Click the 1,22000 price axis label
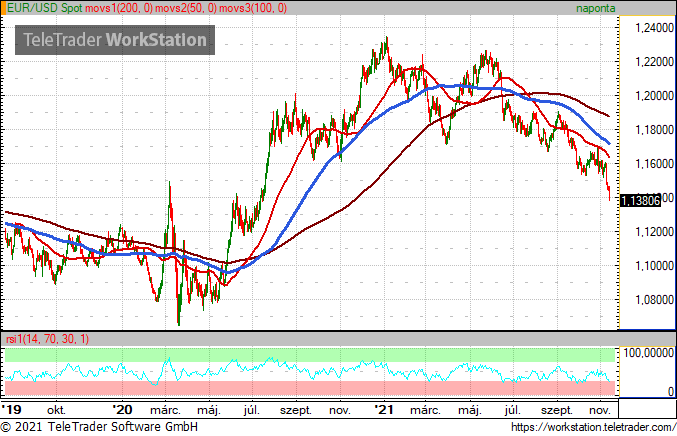This screenshot has height=436, width=677. coord(654,62)
